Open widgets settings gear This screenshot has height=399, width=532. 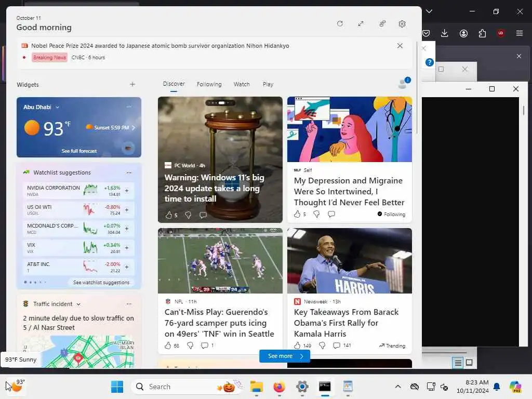pos(402,24)
